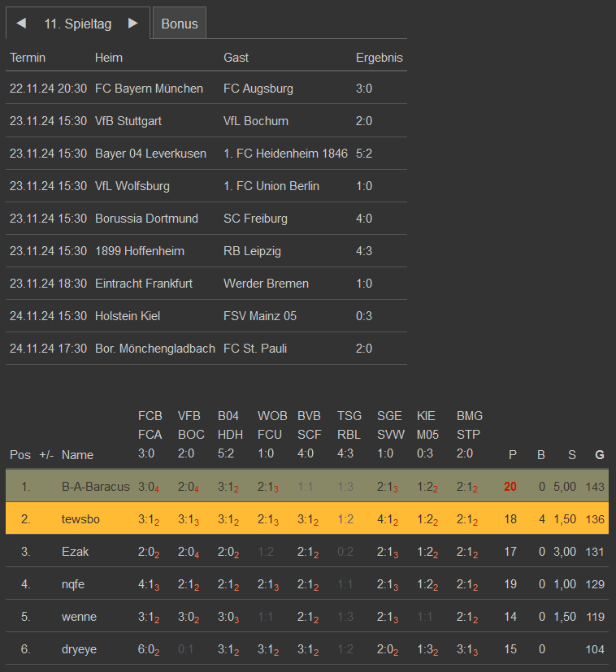Image resolution: width=616 pixels, height=672 pixels.
Task: Open player tewsbo in standings
Action: pyautogui.click(x=80, y=519)
